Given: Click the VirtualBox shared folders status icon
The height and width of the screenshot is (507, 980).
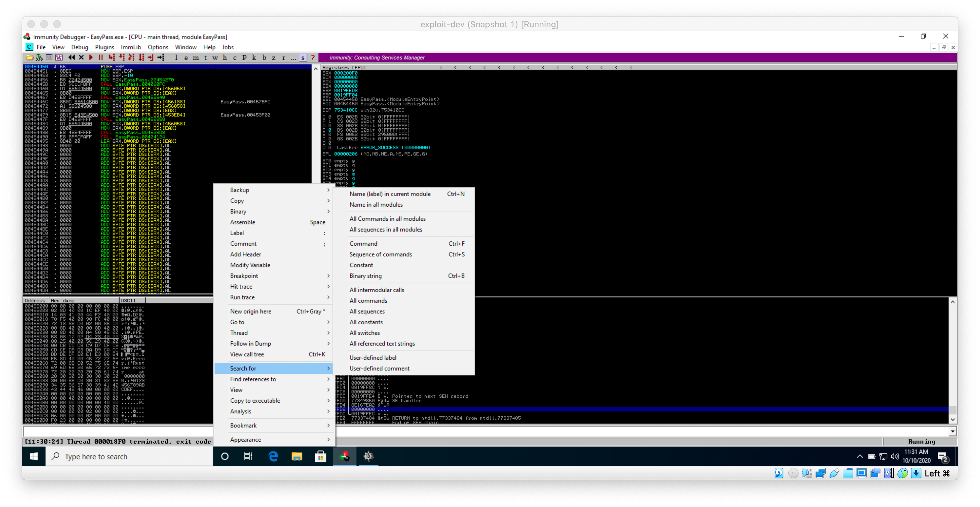Looking at the screenshot, I should point(848,473).
